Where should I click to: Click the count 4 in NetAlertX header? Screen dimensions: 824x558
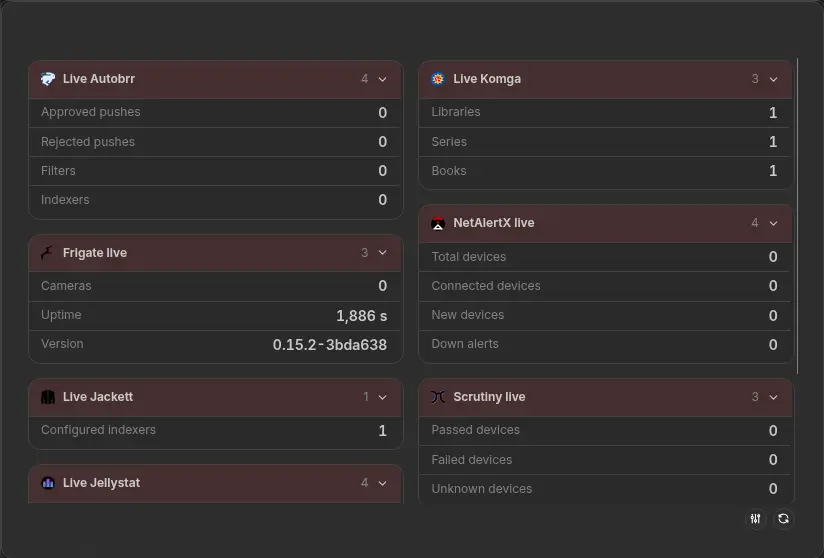(755, 223)
